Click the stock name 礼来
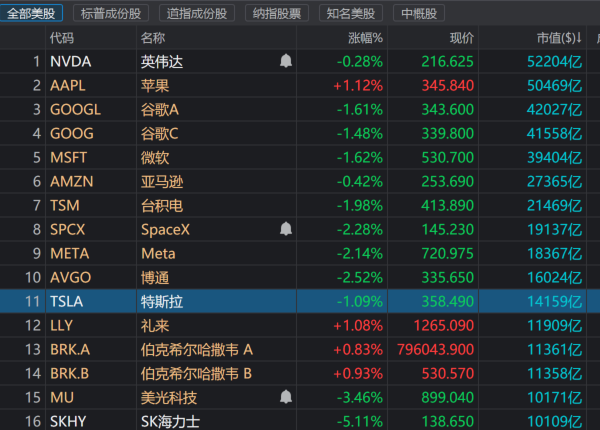The image size is (600, 430). tap(155, 326)
